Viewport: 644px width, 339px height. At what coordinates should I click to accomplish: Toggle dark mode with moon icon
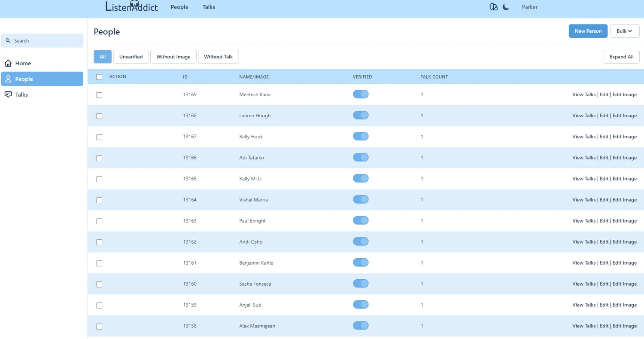tap(506, 7)
